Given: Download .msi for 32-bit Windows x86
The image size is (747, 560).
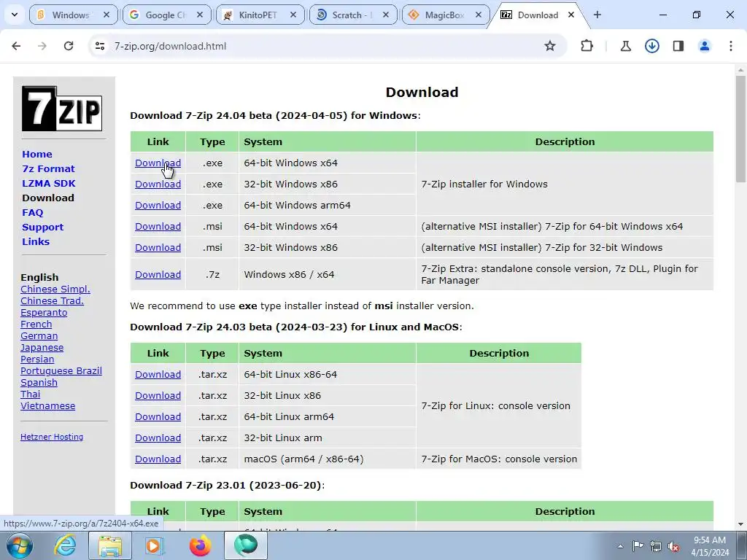Looking at the screenshot, I should click(x=158, y=248).
